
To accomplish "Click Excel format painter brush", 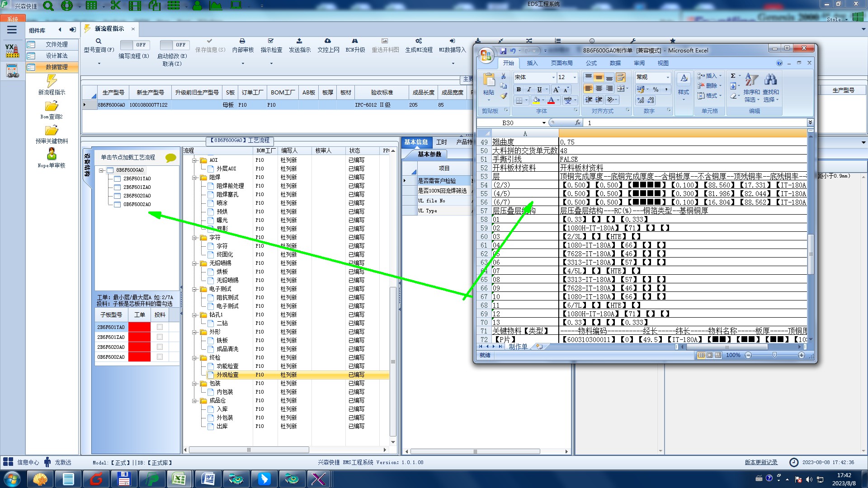I will [x=504, y=96].
